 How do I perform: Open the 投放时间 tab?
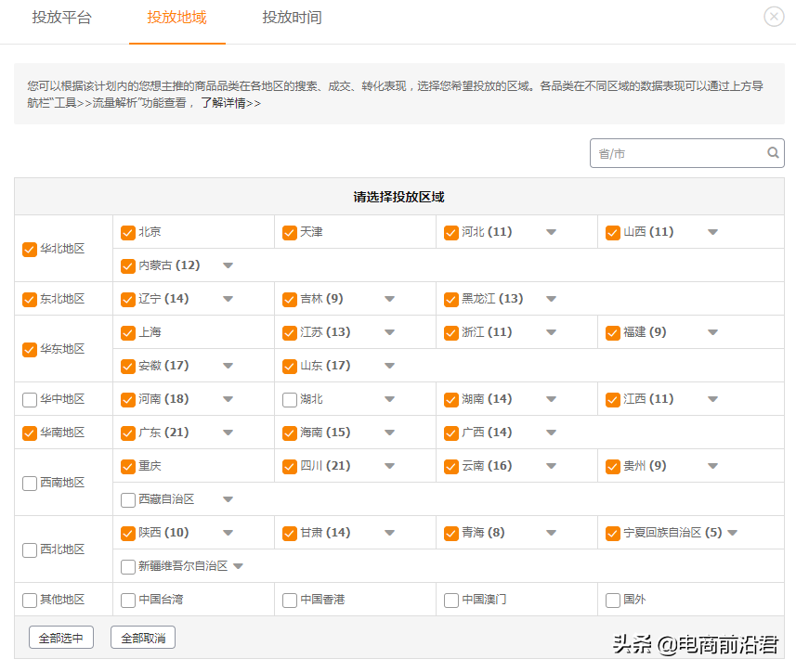pyautogui.click(x=292, y=18)
